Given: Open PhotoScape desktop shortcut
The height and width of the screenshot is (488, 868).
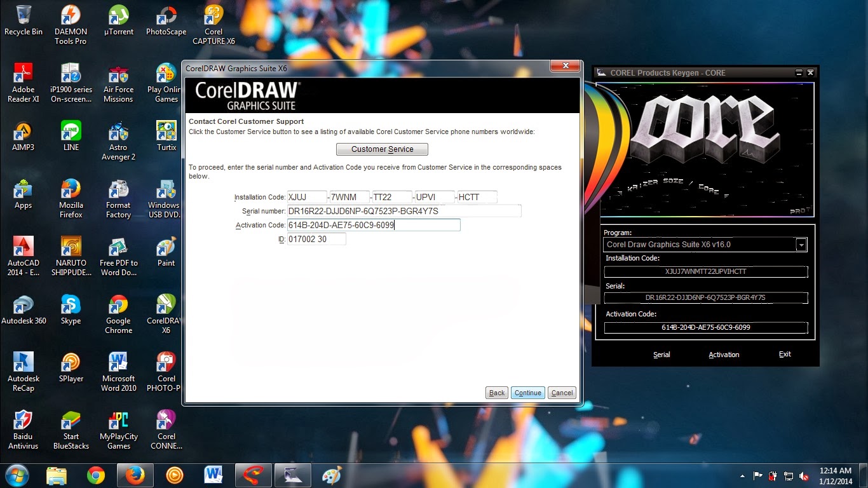Looking at the screenshot, I should [166, 20].
